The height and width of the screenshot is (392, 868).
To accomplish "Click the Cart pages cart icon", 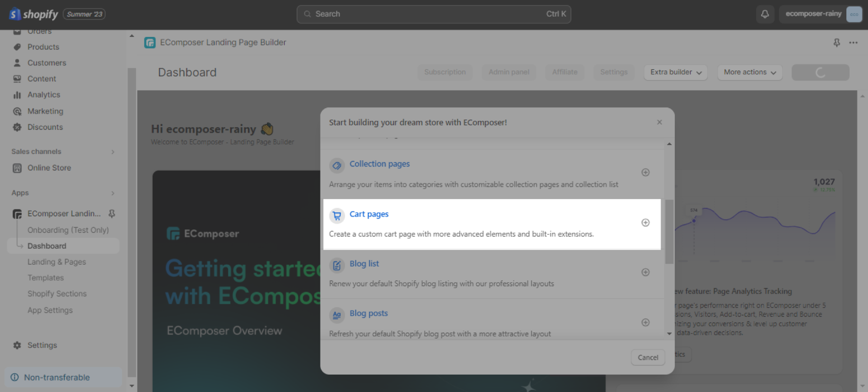I will tap(337, 215).
